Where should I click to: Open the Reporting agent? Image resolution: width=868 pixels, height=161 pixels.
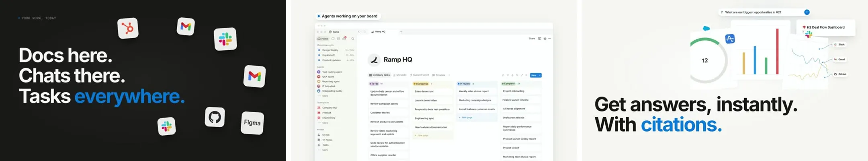(328, 81)
